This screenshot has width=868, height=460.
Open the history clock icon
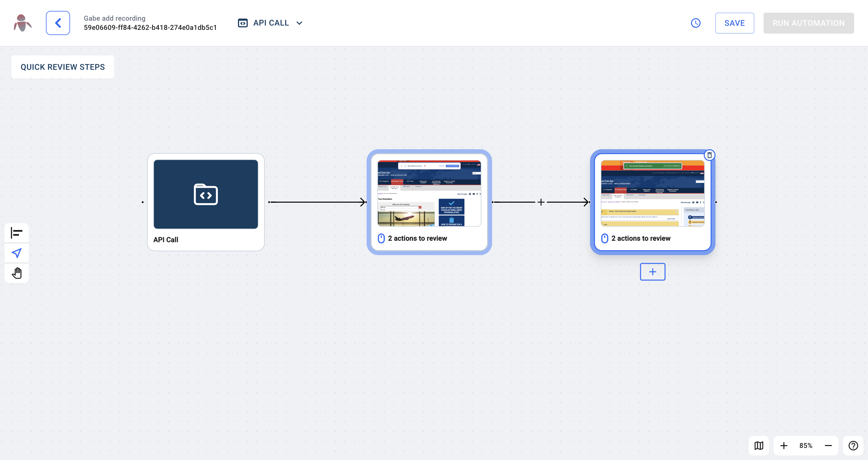click(695, 23)
